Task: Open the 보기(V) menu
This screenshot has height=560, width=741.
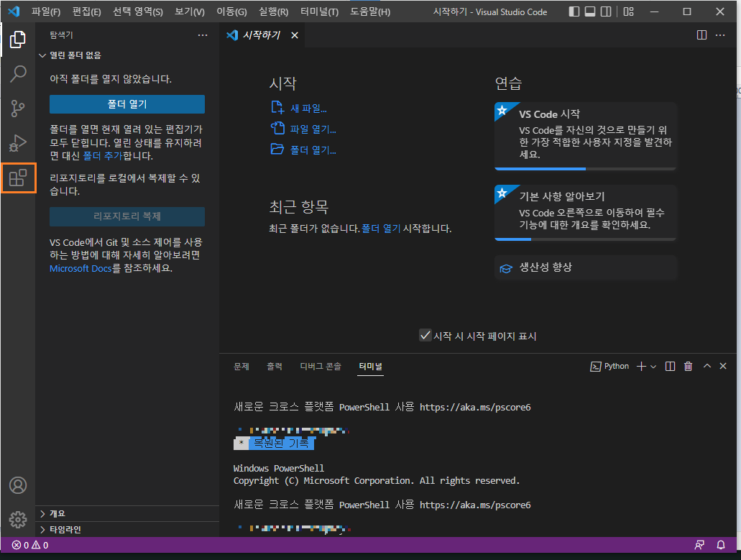Action: click(x=190, y=12)
